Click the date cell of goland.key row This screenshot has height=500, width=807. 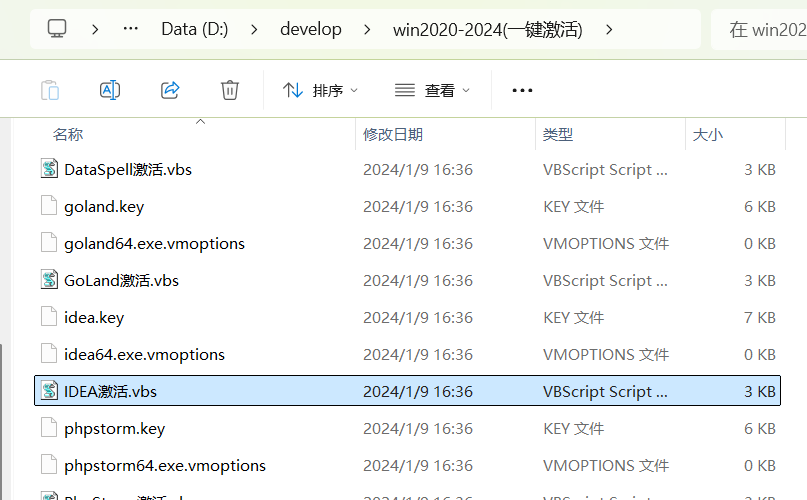(418, 206)
